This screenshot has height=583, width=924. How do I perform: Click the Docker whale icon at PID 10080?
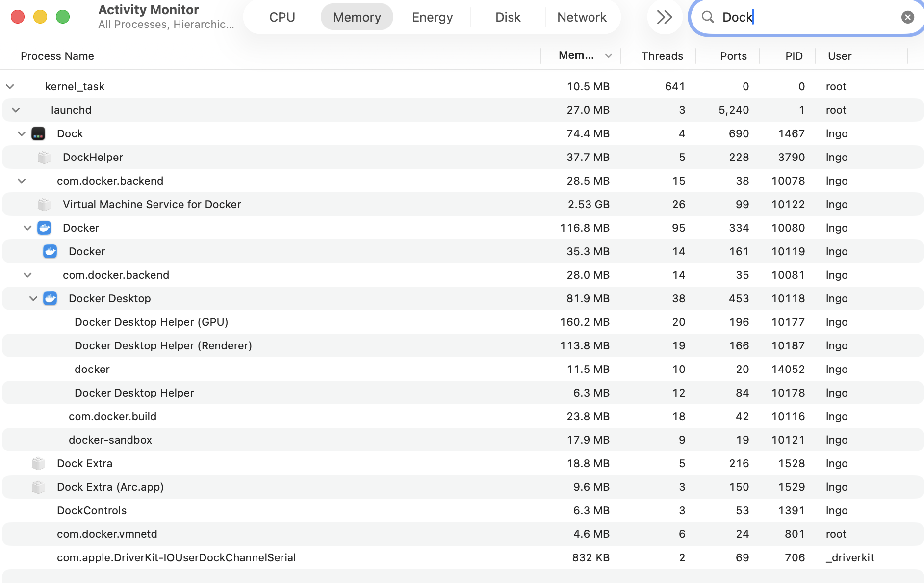(x=44, y=228)
